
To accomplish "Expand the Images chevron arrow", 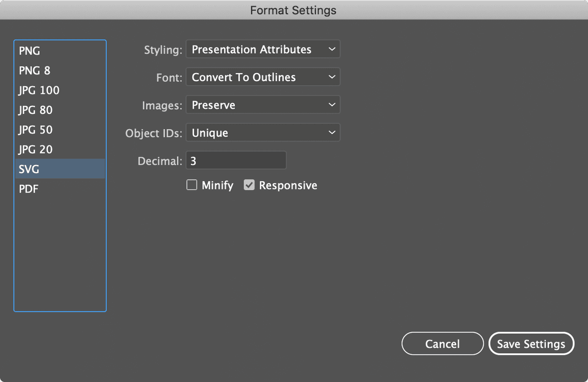I will pyautogui.click(x=333, y=105).
